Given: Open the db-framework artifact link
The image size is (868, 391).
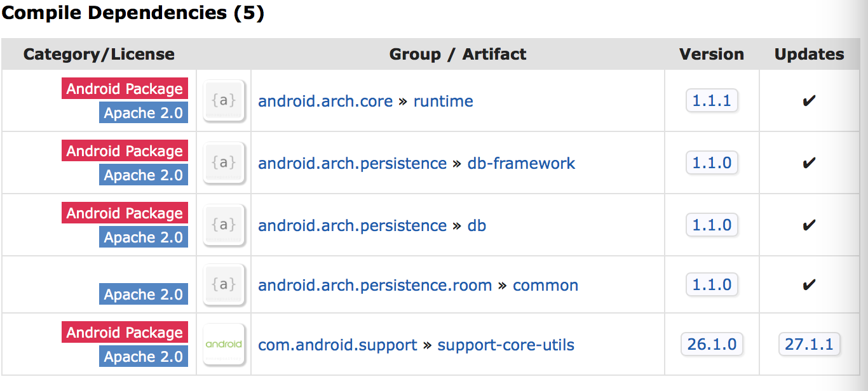Looking at the screenshot, I should (x=521, y=164).
